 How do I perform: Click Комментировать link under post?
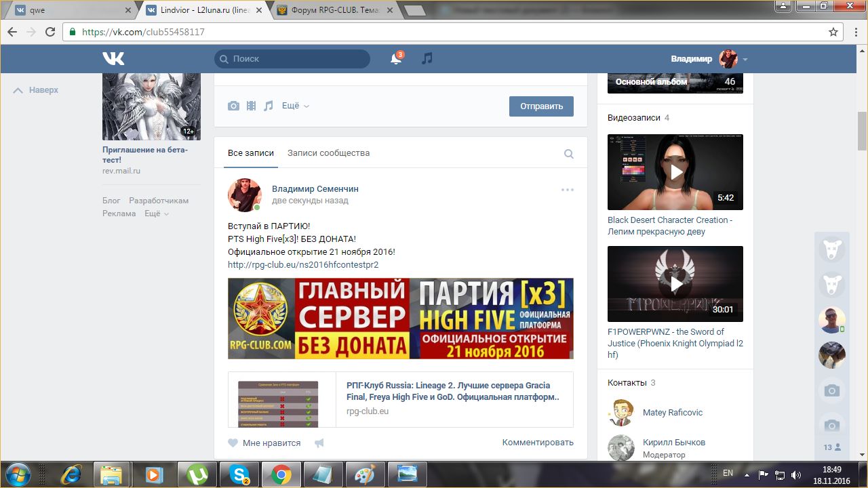pyautogui.click(x=538, y=443)
